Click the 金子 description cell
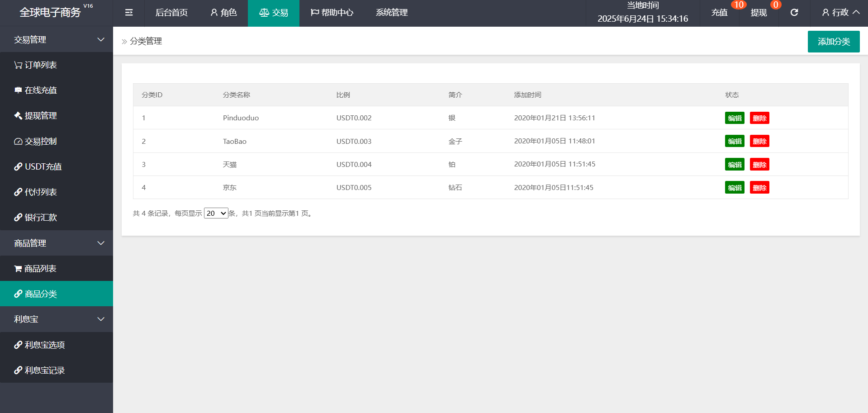This screenshot has width=868, height=413. coord(455,141)
